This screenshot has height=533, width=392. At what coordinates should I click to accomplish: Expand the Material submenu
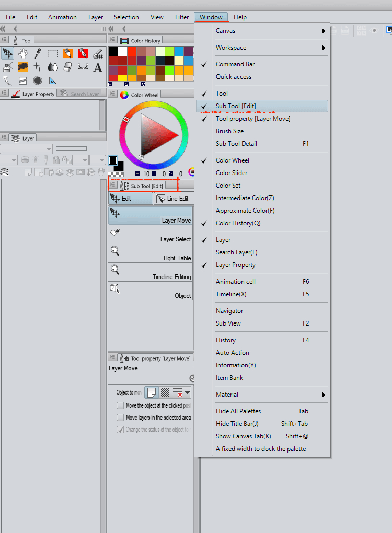tap(262, 395)
